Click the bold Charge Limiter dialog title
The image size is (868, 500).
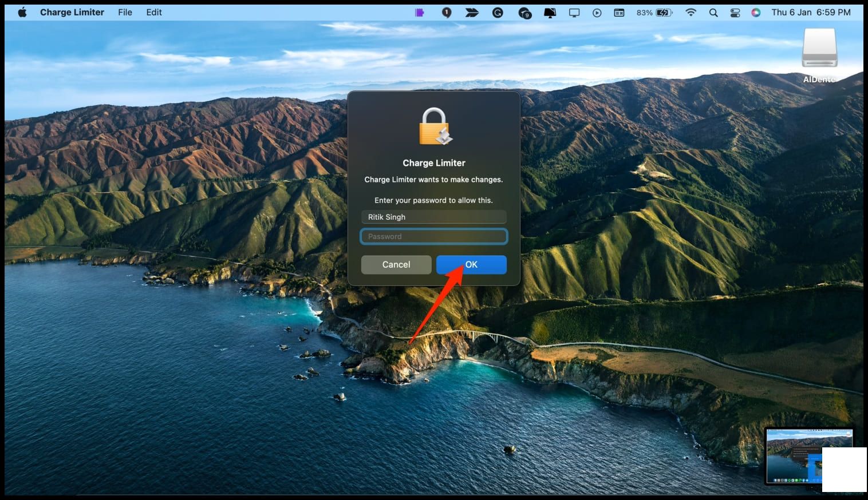point(434,163)
